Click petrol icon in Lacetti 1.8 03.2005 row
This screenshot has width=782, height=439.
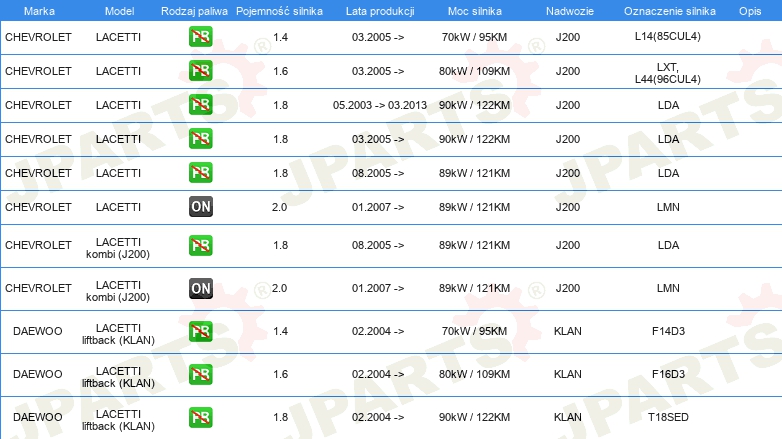click(x=200, y=138)
